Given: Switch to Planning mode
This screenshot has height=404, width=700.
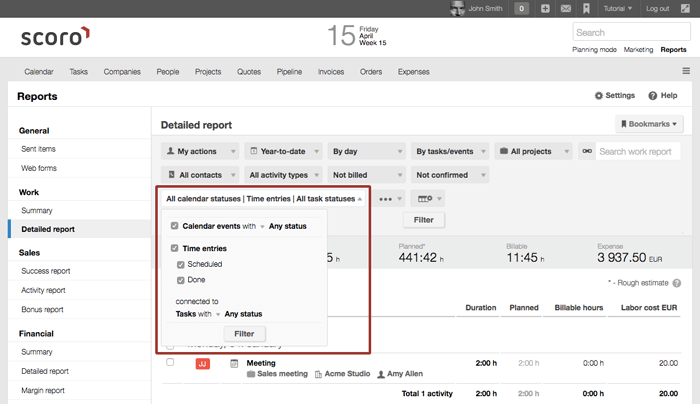Looking at the screenshot, I should point(594,50).
